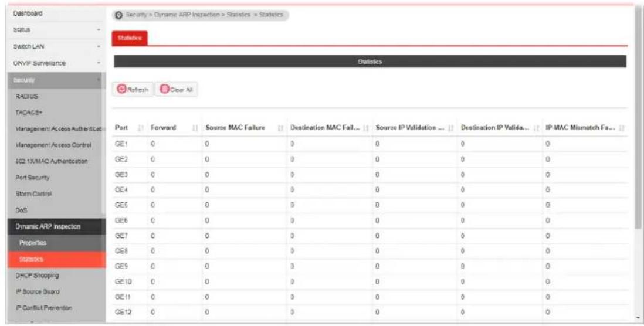Click scroll-down arrow at page bottom right

[x=637, y=318]
